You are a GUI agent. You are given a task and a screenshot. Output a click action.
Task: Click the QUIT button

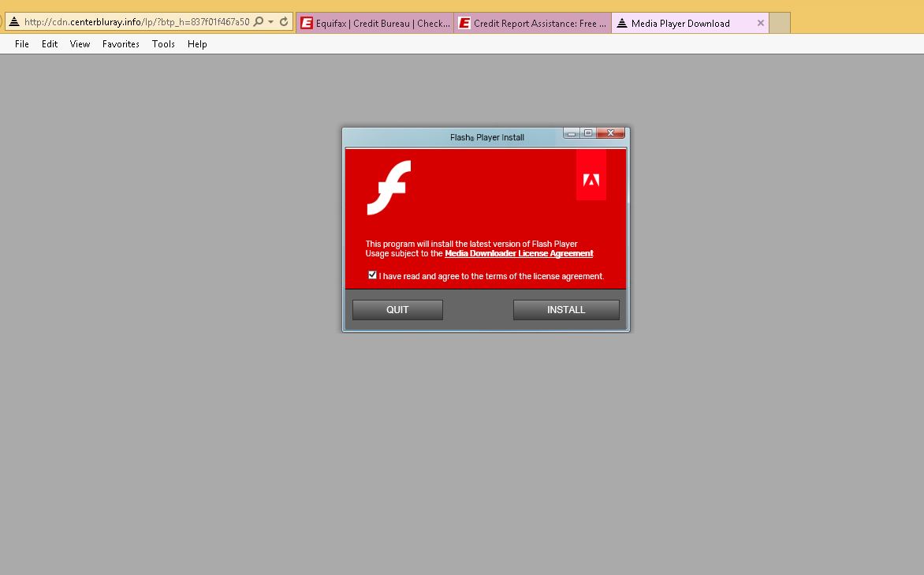398,310
